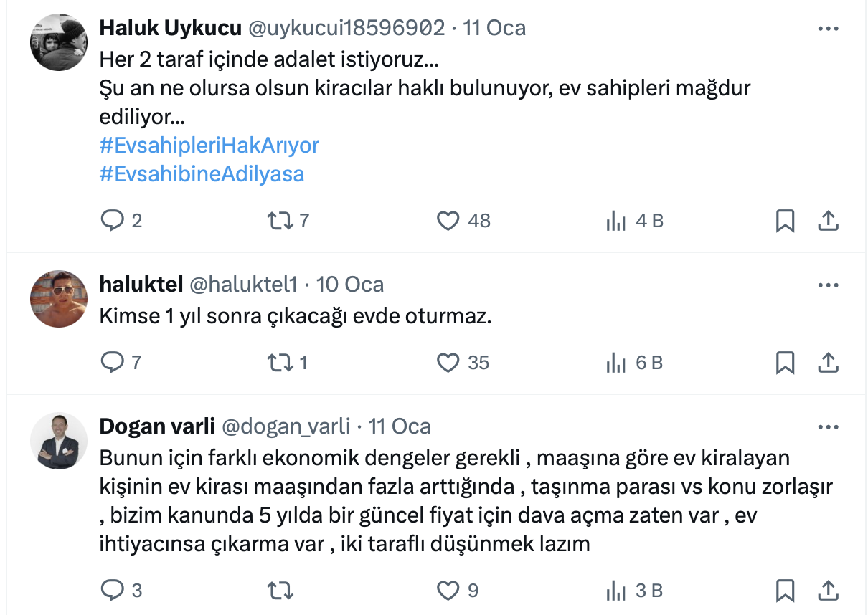Open haluktel's profile picture
The width and height of the screenshot is (868, 615).
(x=59, y=299)
